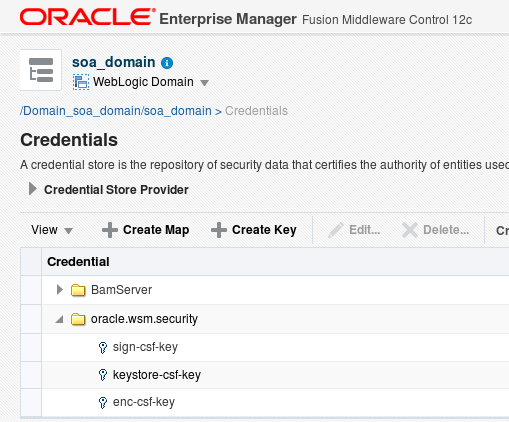Click the Edit... toolbar button

(x=354, y=230)
